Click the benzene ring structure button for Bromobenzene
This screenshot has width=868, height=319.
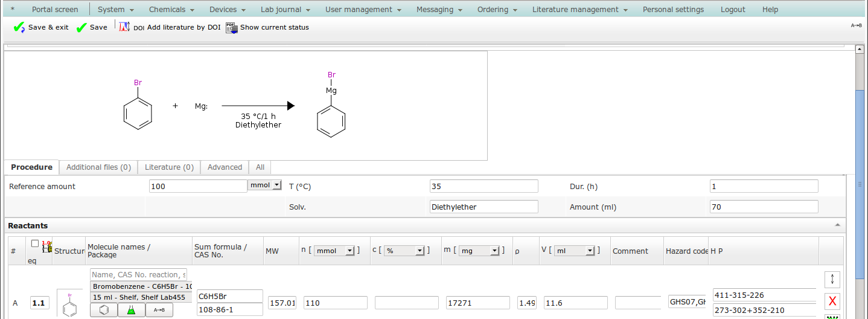click(x=104, y=310)
